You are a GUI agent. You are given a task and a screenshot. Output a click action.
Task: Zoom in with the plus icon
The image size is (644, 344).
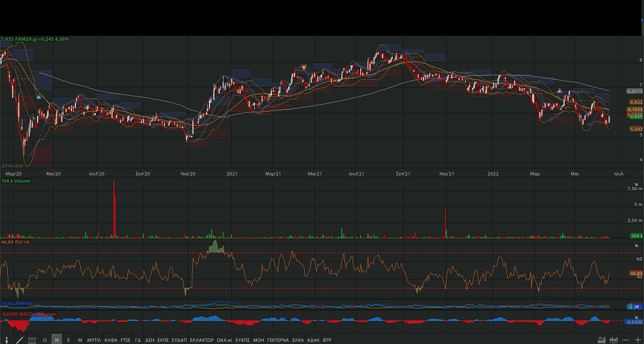(x=637, y=340)
